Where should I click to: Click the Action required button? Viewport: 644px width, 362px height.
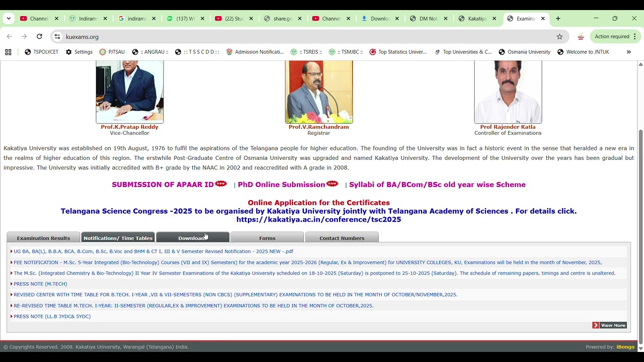click(x=615, y=37)
